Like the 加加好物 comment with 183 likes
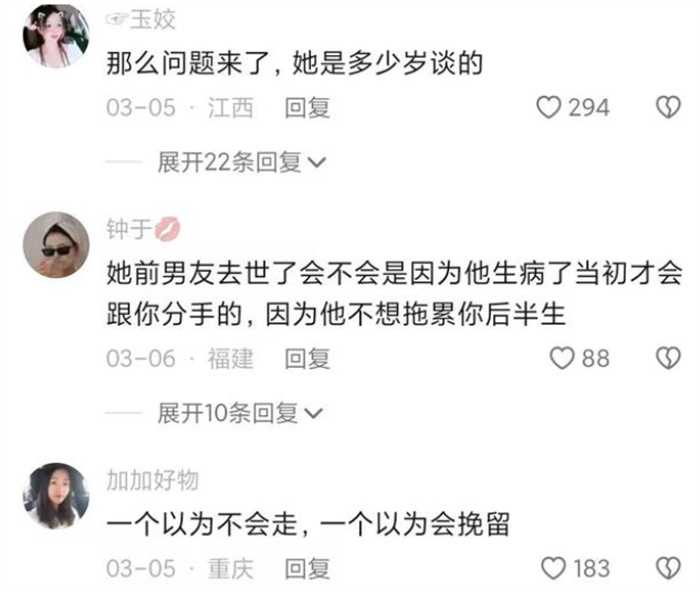 (x=553, y=568)
